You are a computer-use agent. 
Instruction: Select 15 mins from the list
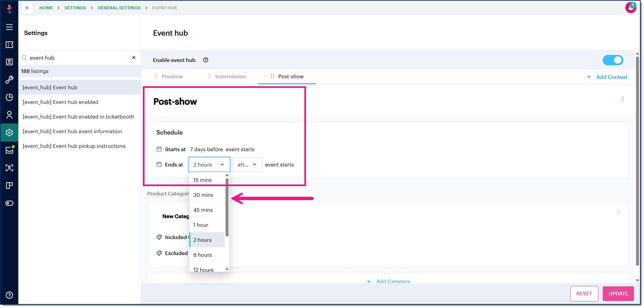coord(207,180)
